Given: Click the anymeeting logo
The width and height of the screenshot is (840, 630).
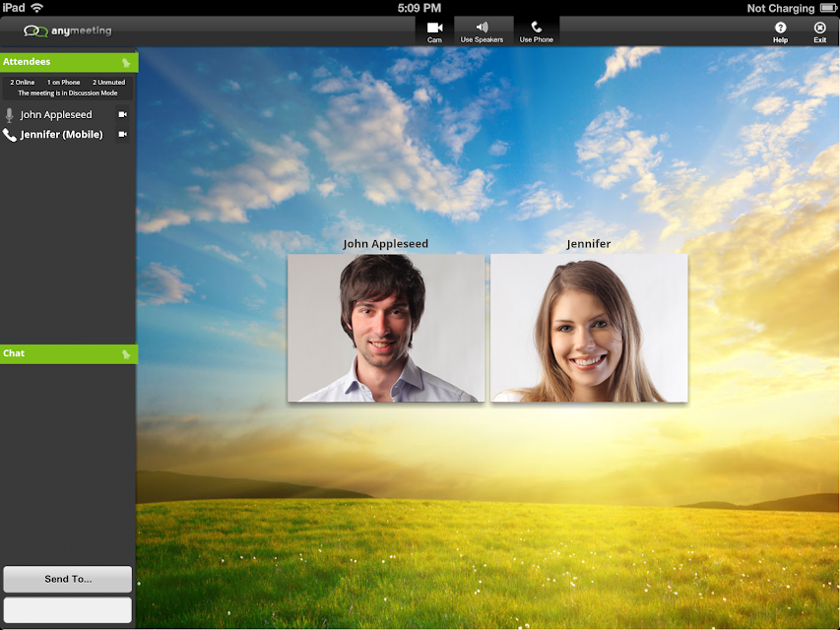Looking at the screenshot, I should 68,31.
